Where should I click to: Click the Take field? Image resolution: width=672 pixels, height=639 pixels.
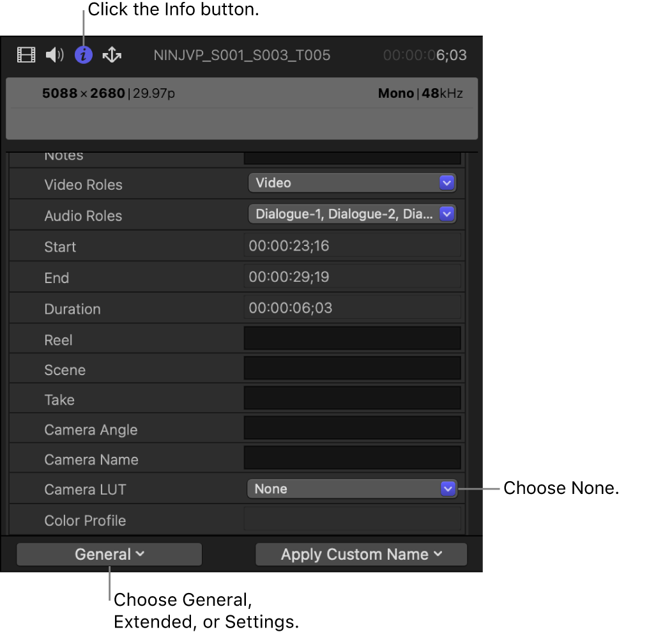(352, 397)
